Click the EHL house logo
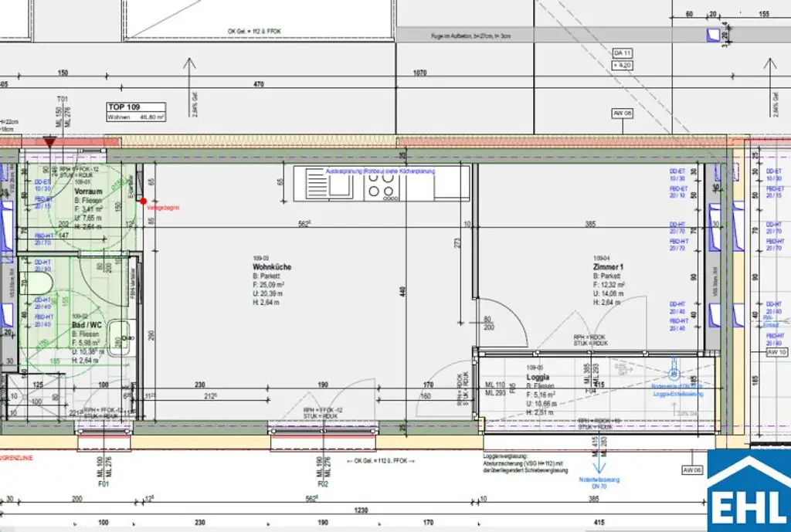Viewport: 791px width, 532px height. [749, 490]
